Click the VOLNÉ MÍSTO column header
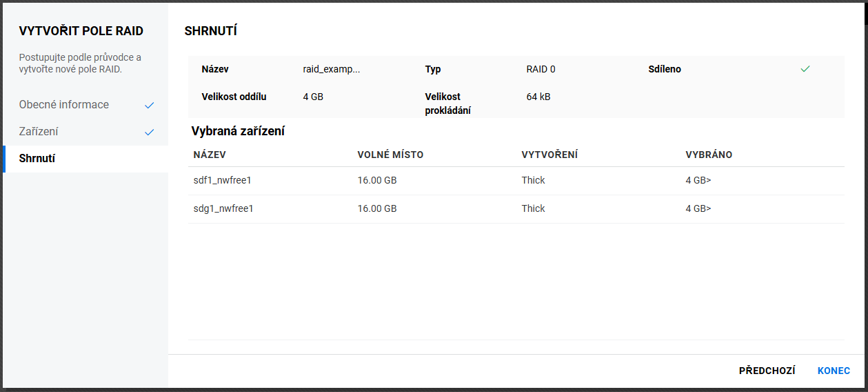The width and height of the screenshot is (868, 392). pyautogui.click(x=390, y=155)
